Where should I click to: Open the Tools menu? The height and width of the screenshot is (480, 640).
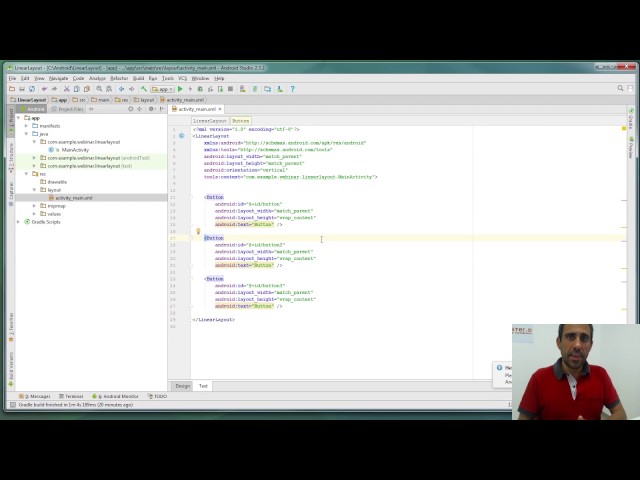click(x=168, y=78)
